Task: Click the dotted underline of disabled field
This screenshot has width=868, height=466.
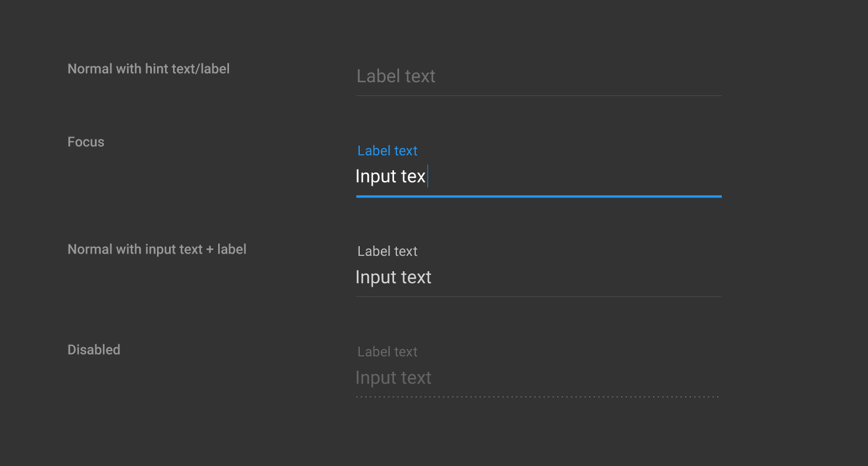Action: point(539,396)
